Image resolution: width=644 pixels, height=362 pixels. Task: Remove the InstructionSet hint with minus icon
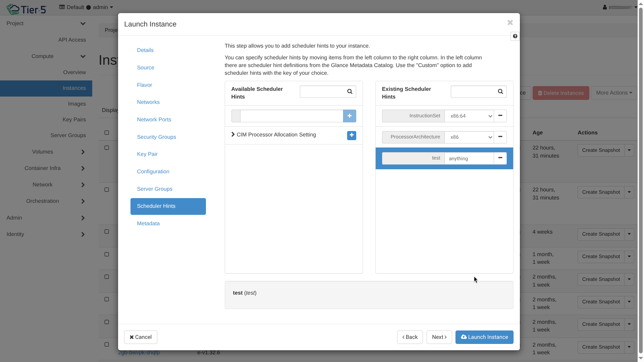(x=500, y=116)
